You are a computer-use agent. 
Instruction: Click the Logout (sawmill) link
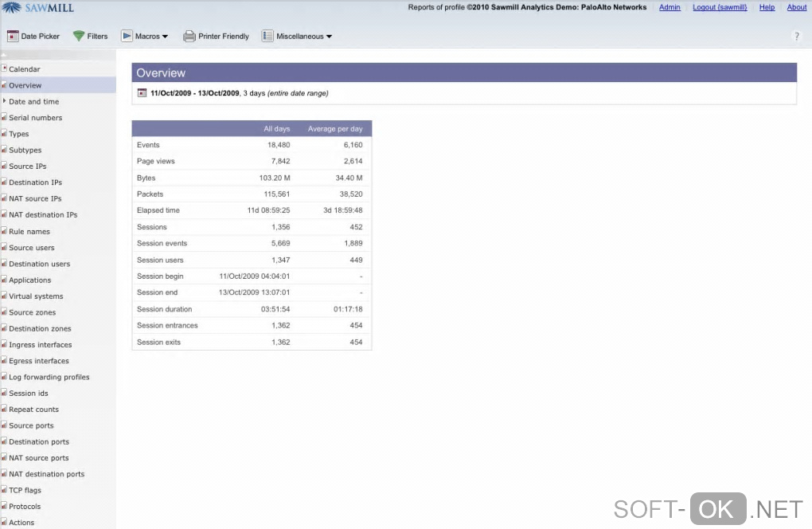[x=720, y=7]
